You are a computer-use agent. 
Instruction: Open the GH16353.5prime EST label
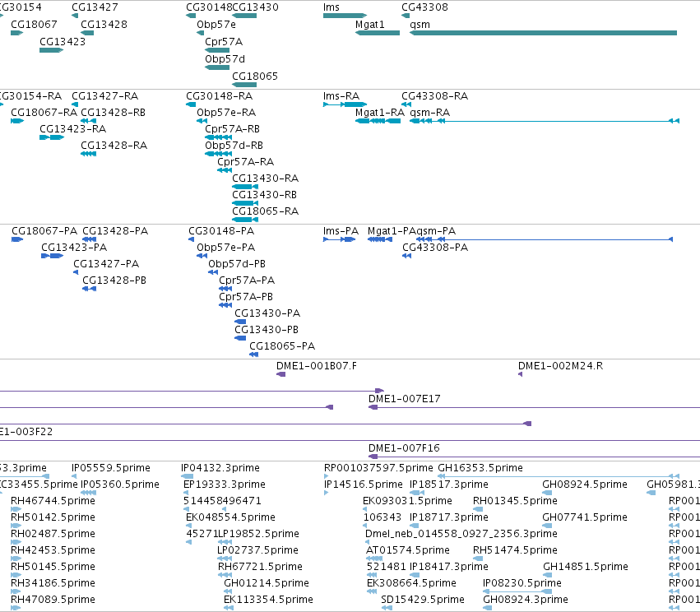pyautogui.click(x=480, y=468)
